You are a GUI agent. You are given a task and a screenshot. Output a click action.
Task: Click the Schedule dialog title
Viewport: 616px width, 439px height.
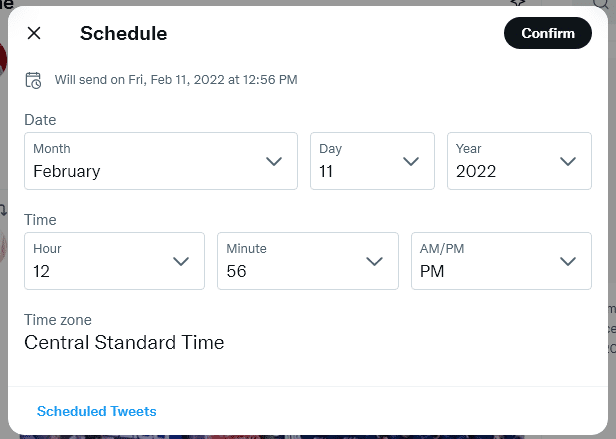124,33
